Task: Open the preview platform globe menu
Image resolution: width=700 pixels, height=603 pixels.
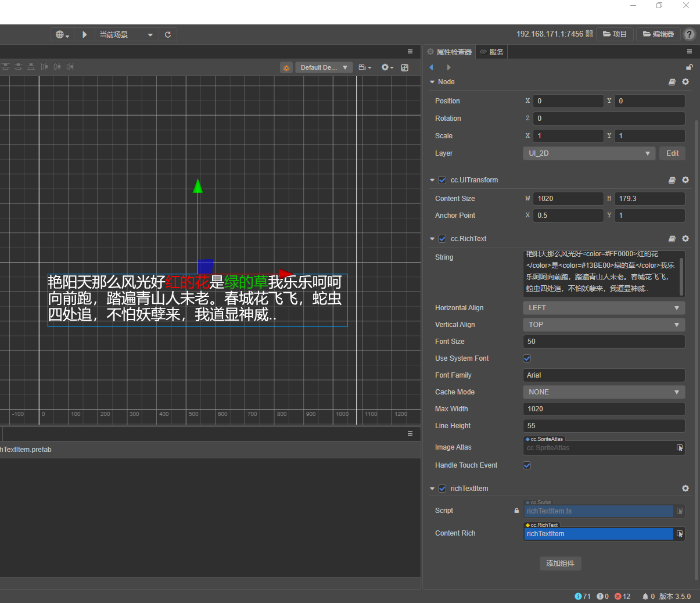Action: (x=62, y=34)
